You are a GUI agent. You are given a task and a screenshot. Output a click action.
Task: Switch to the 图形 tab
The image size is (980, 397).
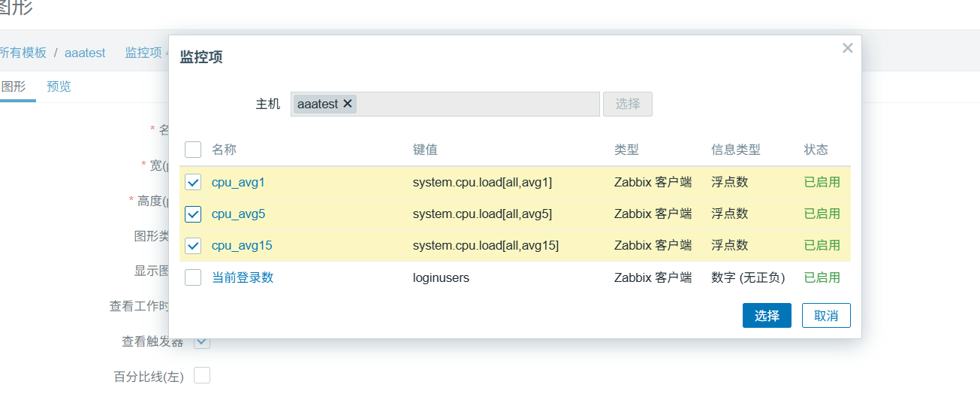[x=14, y=86]
